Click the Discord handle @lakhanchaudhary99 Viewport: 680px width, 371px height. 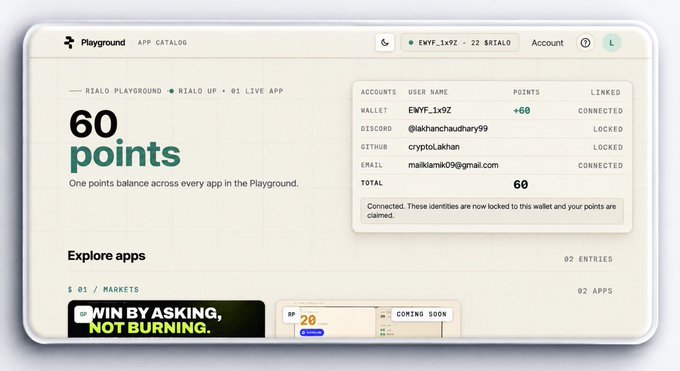[x=448, y=128]
